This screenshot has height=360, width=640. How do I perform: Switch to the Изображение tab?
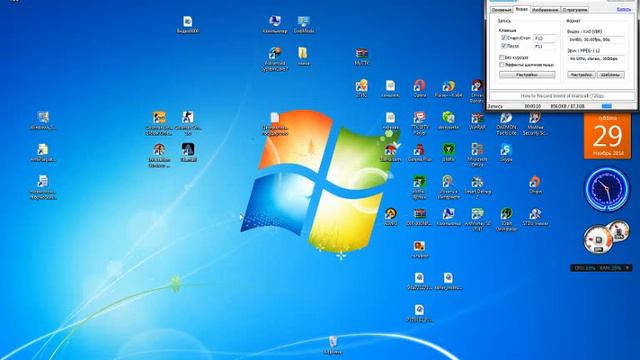(x=545, y=9)
